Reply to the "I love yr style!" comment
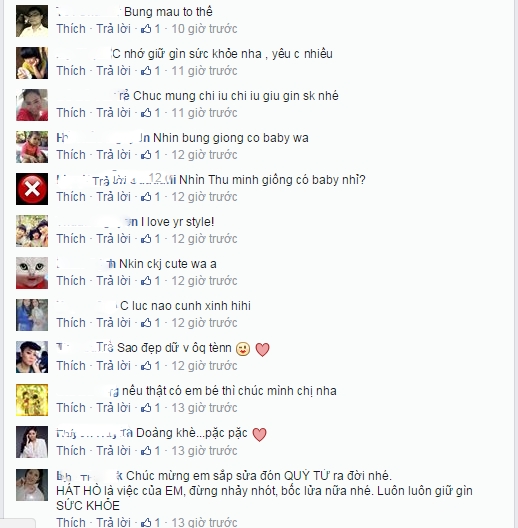The image size is (518, 528). pyautogui.click(x=114, y=239)
